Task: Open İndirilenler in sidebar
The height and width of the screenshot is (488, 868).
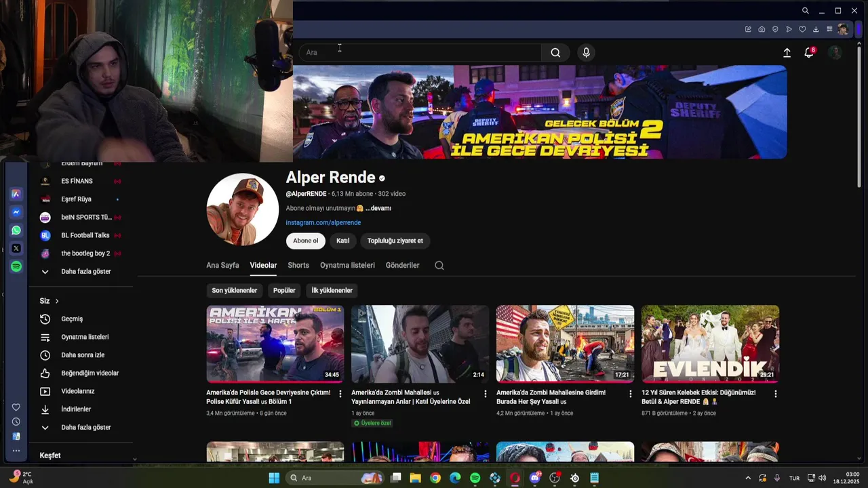Action: [76, 409]
